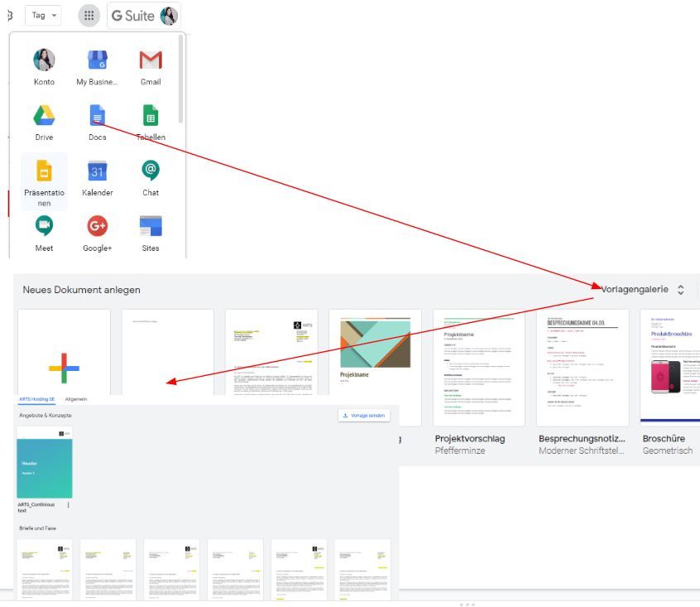Open the ARTS_Continious text template thumbnail
The image size is (700, 607).
[x=44, y=462]
